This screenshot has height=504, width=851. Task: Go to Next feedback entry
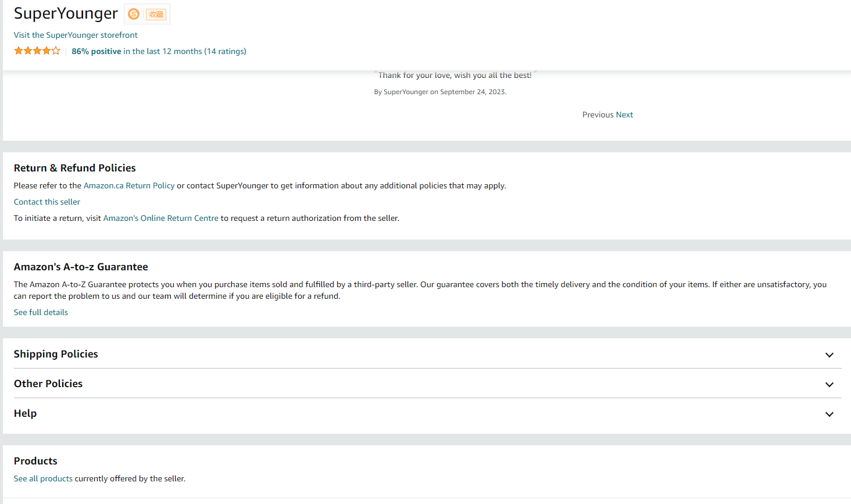coord(625,115)
